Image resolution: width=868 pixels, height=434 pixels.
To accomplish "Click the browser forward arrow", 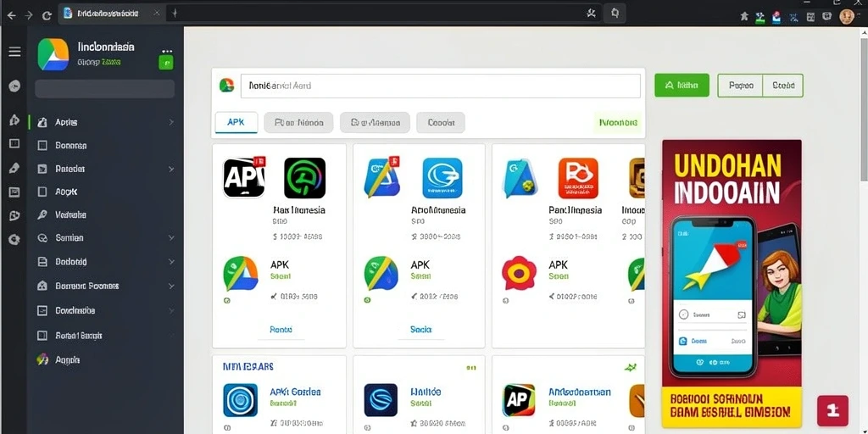I will pyautogui.click(x=28, y=15).
